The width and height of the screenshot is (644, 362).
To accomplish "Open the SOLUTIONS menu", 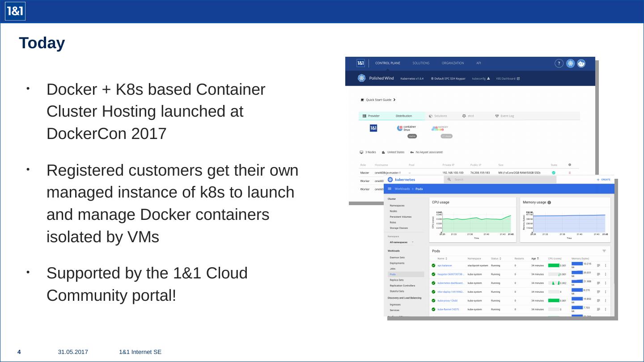I will tap(421, 63).
